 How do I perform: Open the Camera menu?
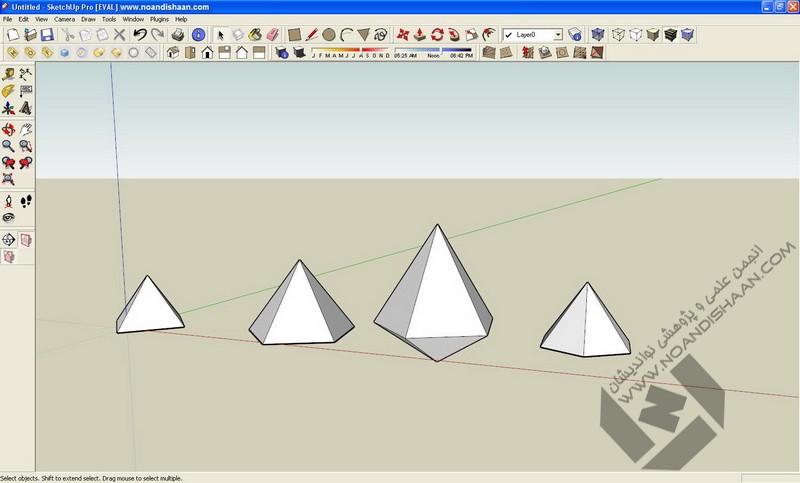coord(64,19)
